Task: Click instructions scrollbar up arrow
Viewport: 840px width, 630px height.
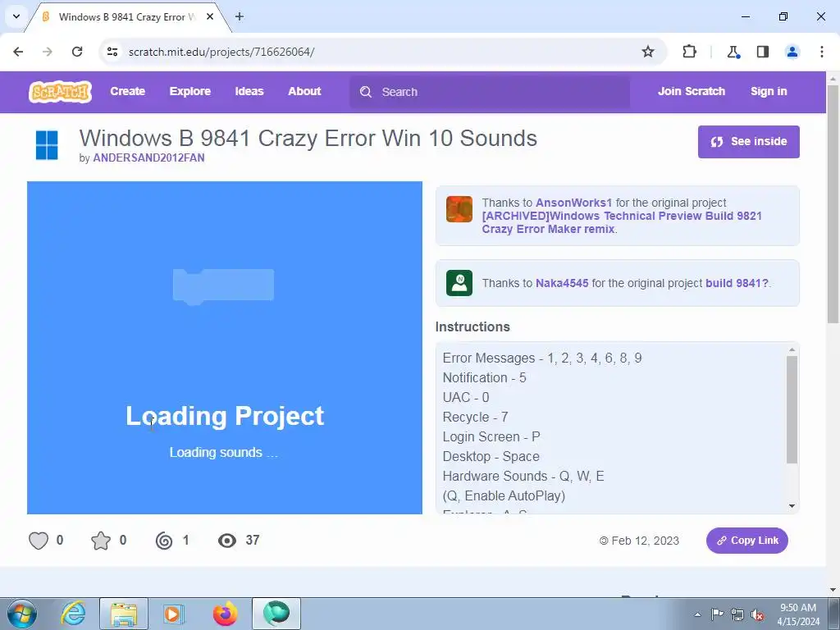Action: tap(792, 349)
